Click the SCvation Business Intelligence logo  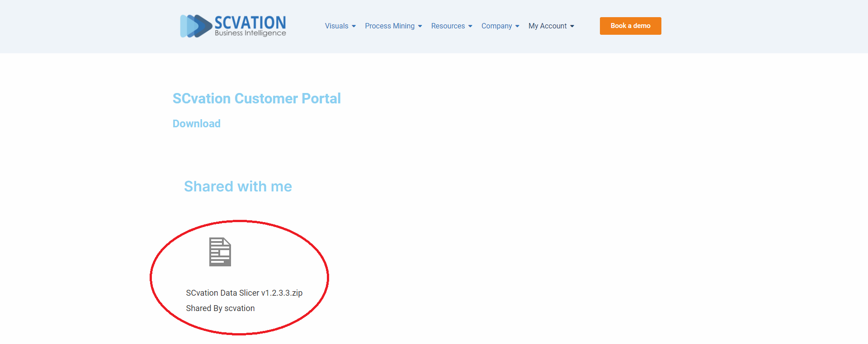(233, 26)
